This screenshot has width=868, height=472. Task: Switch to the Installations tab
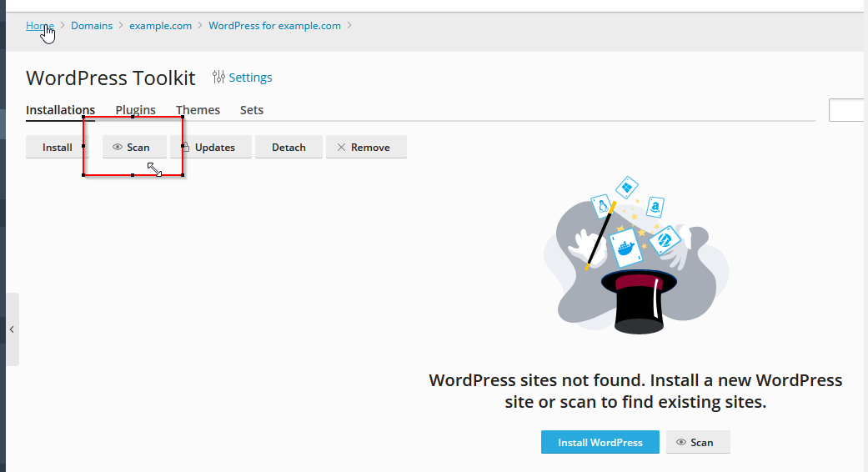(60, 110)
